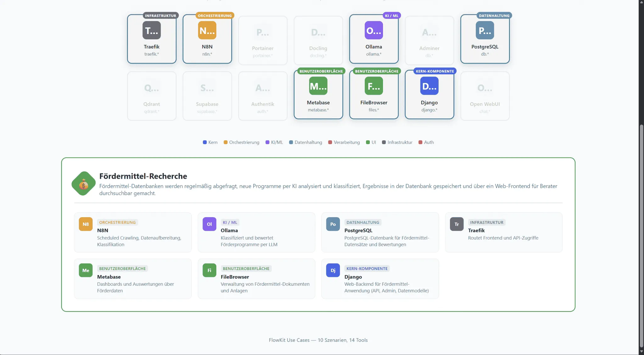Select the N8N orange tool icon in grid
The width and height of the screenshot is (644, 355).
point(207,30)
